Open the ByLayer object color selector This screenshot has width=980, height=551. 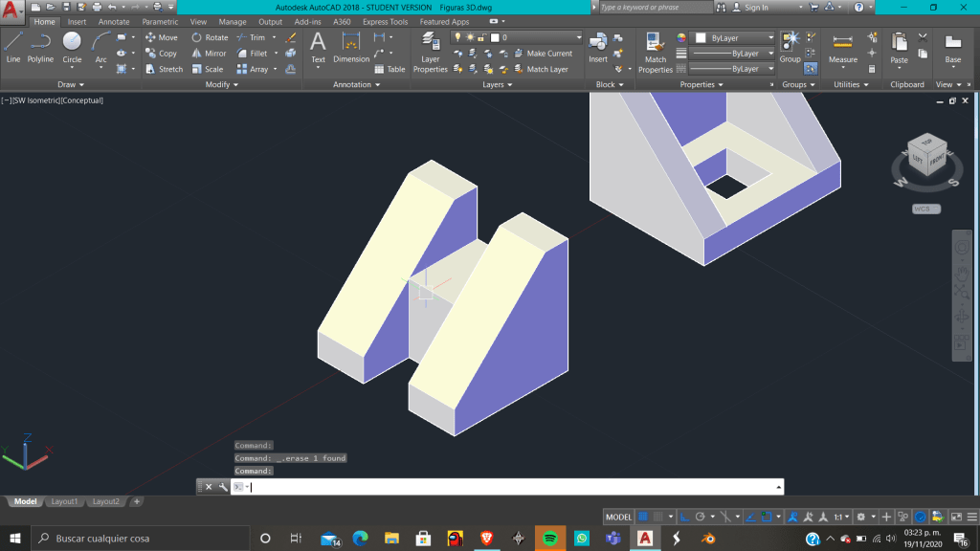pyautogui.click(x=733, y=37)
